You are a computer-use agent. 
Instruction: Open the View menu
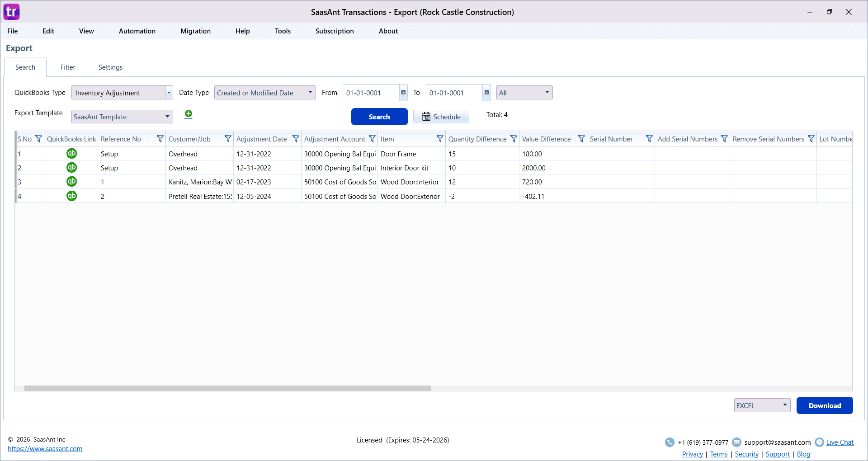pyautogui.click(x=86, y=31)
